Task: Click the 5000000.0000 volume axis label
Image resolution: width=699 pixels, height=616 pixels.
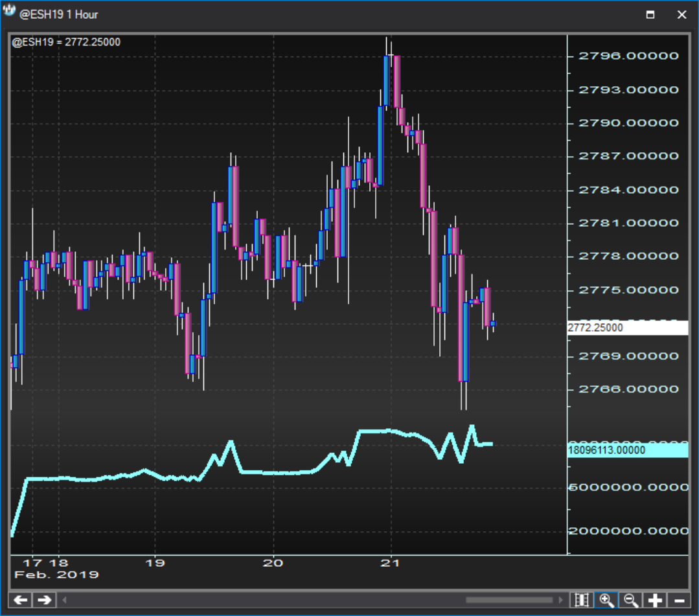Action: click(x=628, y=486)
